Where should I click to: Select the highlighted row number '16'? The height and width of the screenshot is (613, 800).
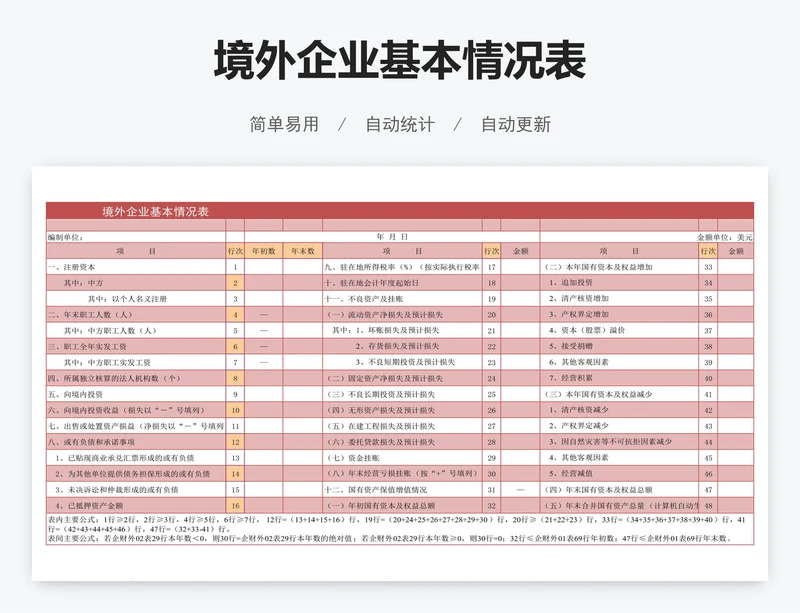tap(235, 505)
